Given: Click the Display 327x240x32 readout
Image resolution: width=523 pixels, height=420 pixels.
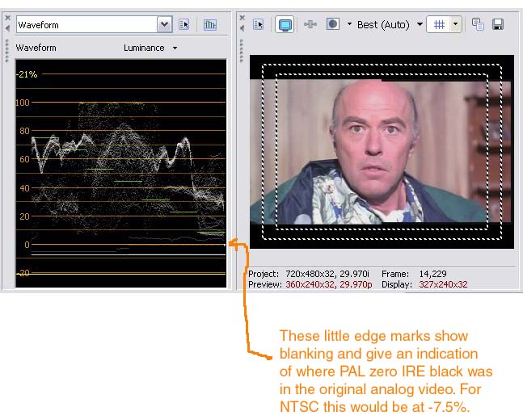Looking at the screenshot, I should click(x=424, y=284).
